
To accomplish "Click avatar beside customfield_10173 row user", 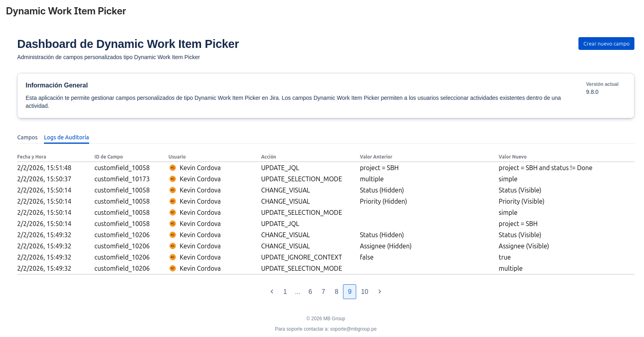I will [x=173, y=179].
